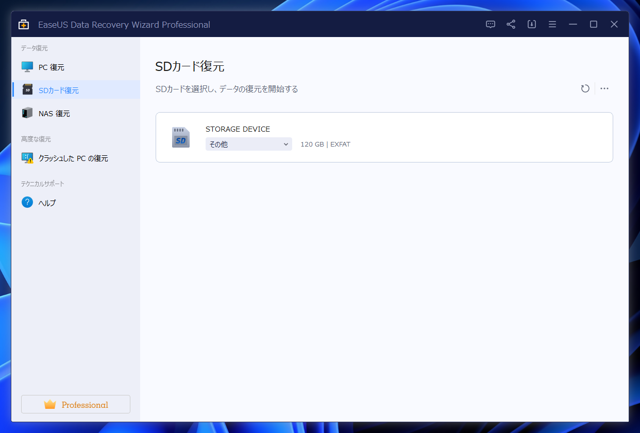This screenshot has width=640, height=433.
Task: Open the feedback chat icon in title bar
Action: pos(490,24)
